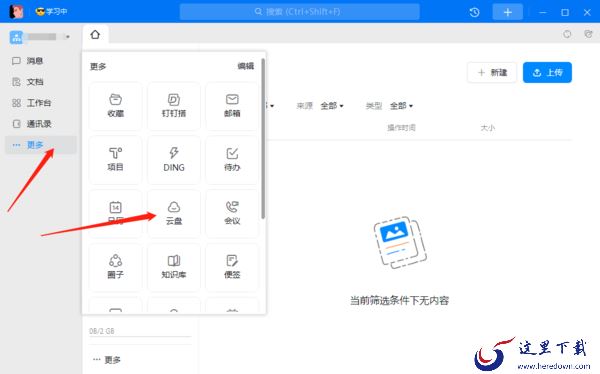Click 更多 at bottom of panel
Viewport: 600px width, 374px height.
(x=107, y=359)
